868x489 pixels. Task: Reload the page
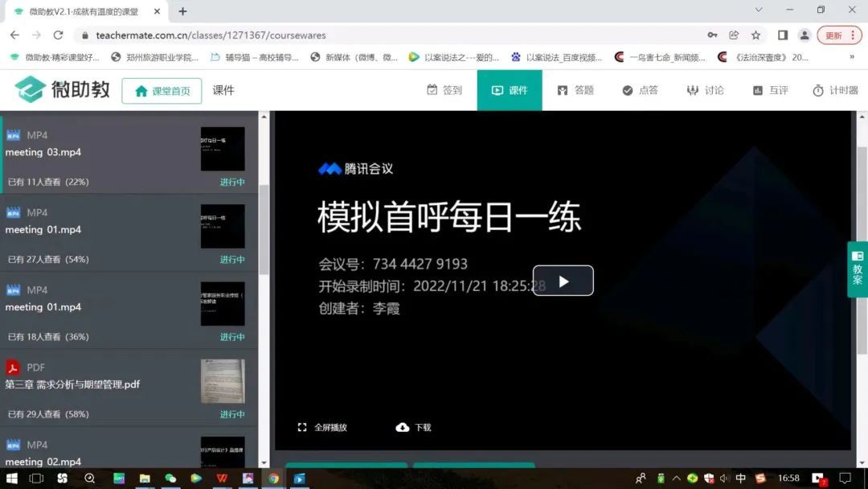[58, 35]
